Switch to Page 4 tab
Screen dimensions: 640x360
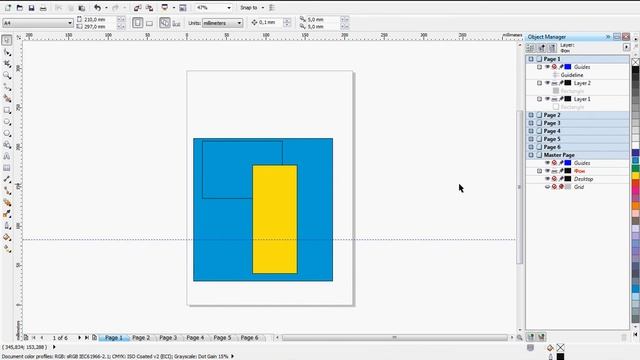pyautogui.click(x=195, y=338)
